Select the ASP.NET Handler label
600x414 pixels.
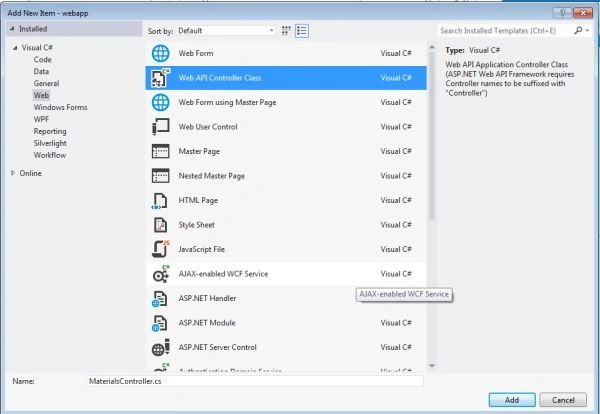pos(207,298)
